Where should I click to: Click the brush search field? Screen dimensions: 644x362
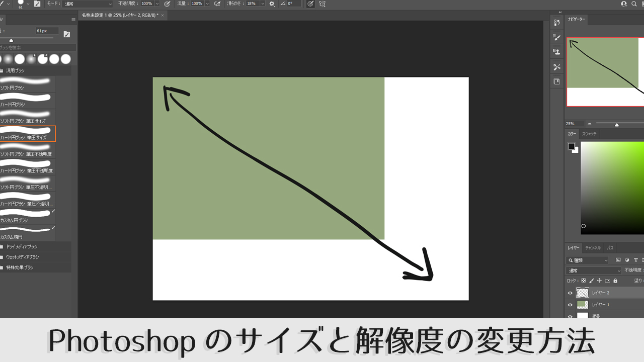tap(38, 47)
